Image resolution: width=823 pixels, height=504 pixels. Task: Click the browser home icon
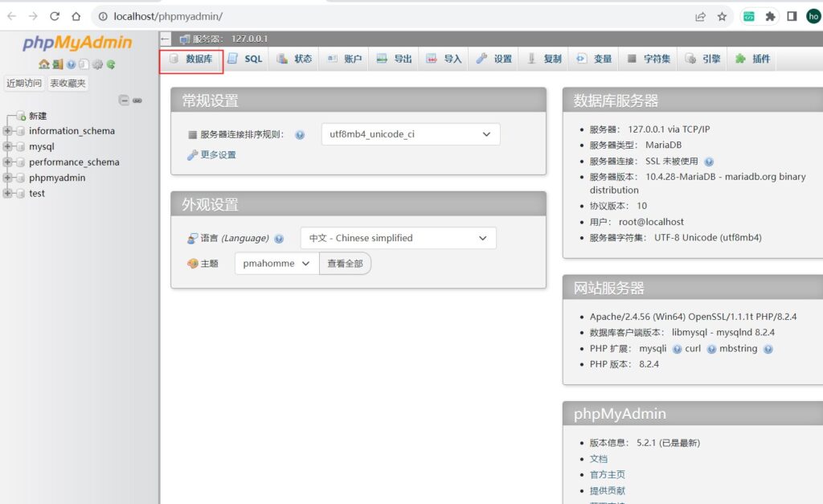76,16
